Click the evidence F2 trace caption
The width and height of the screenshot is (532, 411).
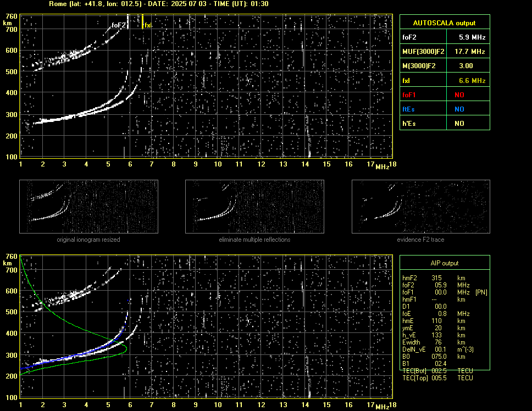point(421,240)
